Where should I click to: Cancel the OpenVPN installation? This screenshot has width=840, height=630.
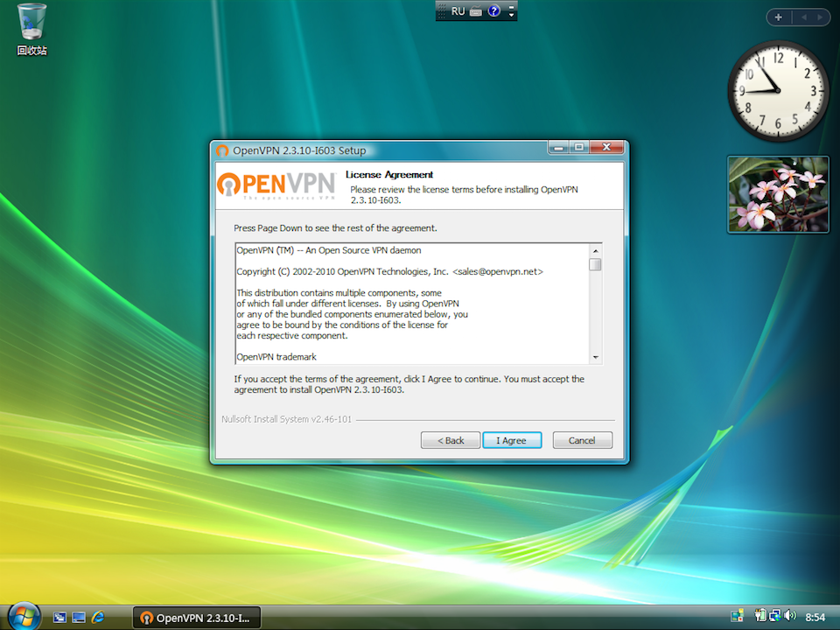582,440
